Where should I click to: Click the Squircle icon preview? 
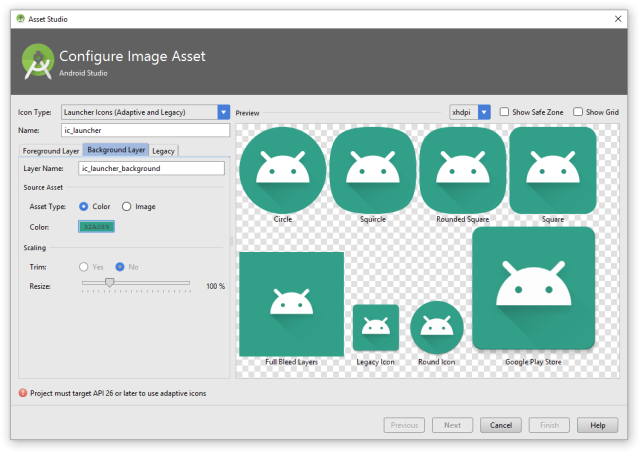pos(372,170)
